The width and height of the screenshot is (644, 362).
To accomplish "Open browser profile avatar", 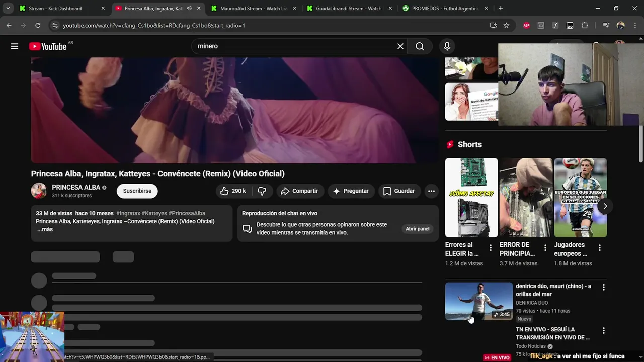I will click(x=620, y=25).
